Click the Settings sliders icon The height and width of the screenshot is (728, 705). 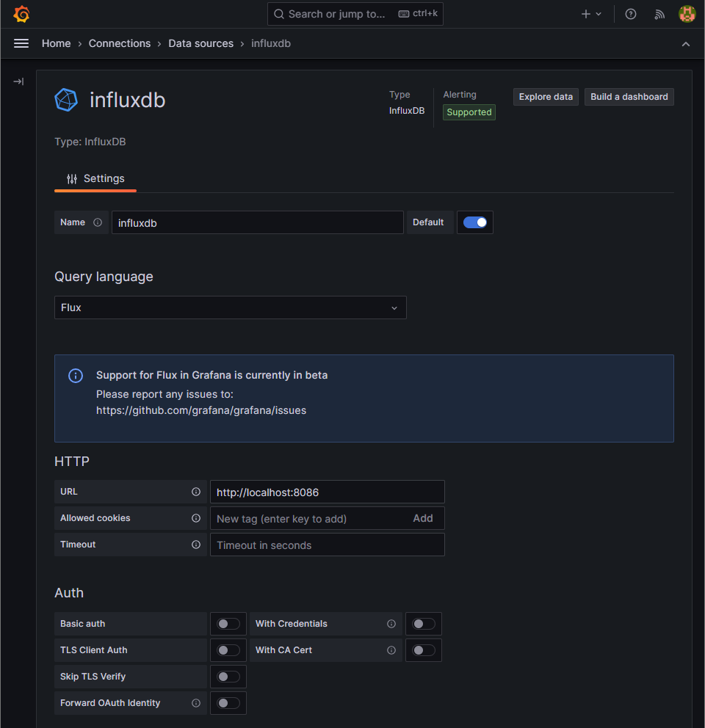tap(72, 179)
